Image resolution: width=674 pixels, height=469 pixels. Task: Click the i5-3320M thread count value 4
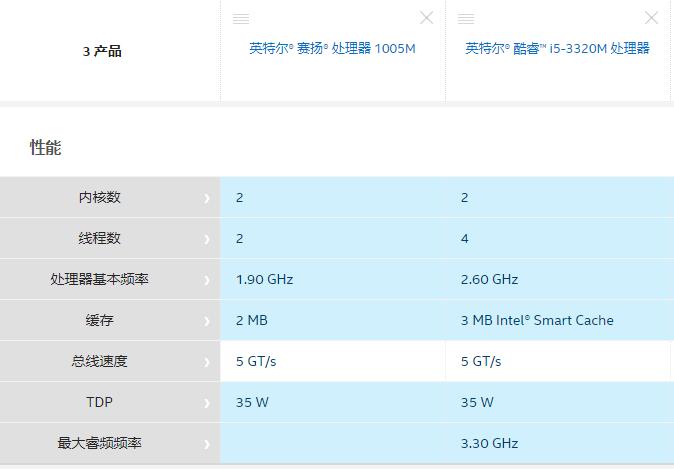(x=464, y=239)
